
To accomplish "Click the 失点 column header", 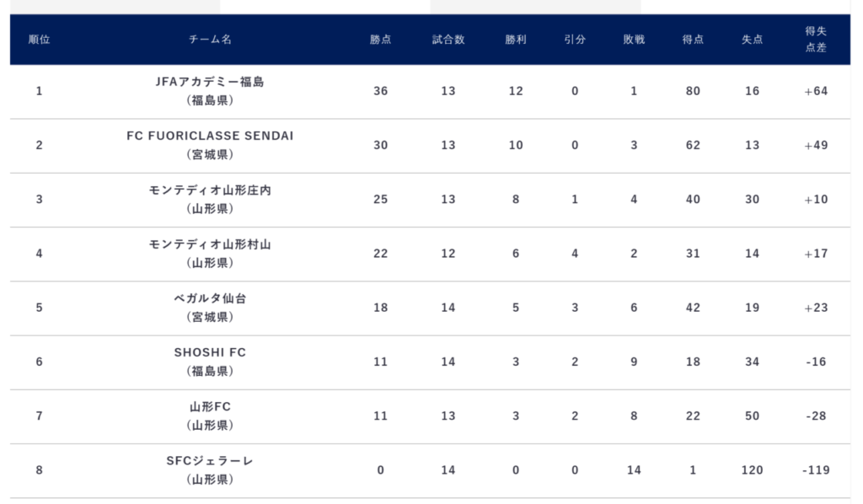I will pos(752,40).
